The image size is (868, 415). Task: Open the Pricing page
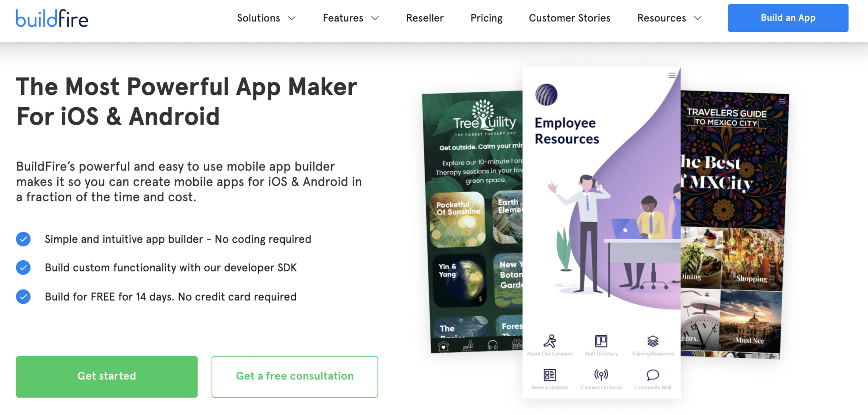click(x=486, y=18)
